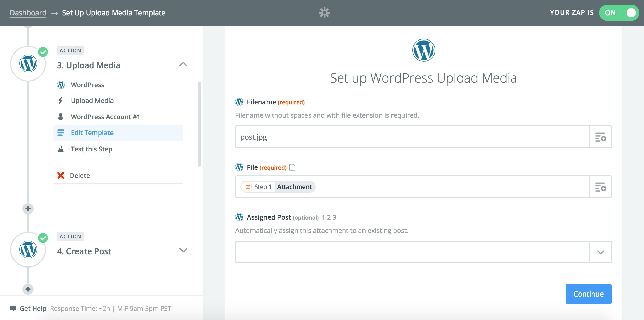Click the small WordPress icon in sidebar list

61,85
